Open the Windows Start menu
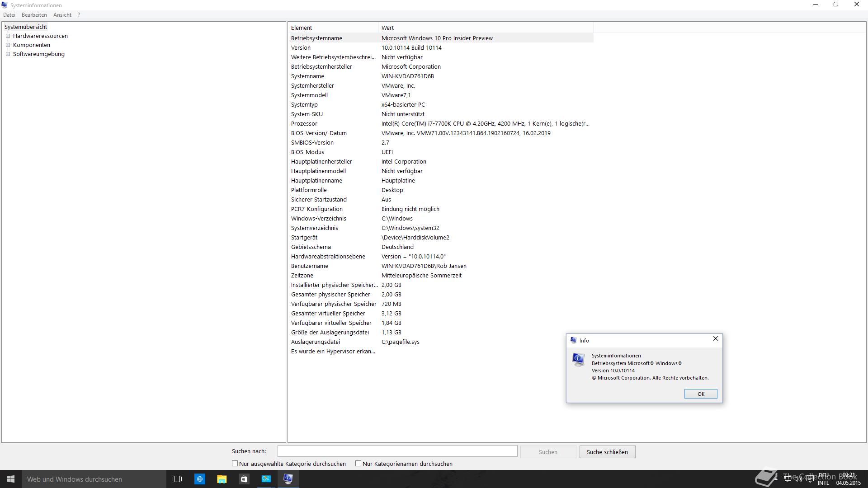Image resolution: width=868 pixels, height=488 pixels. 11,479
